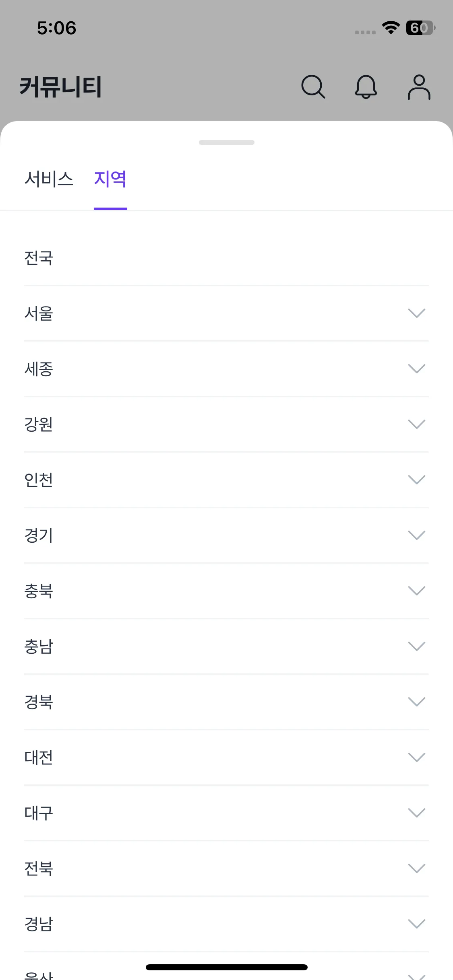Open the user profile icon
453x980 pixels.
click(x=419, y=86)
